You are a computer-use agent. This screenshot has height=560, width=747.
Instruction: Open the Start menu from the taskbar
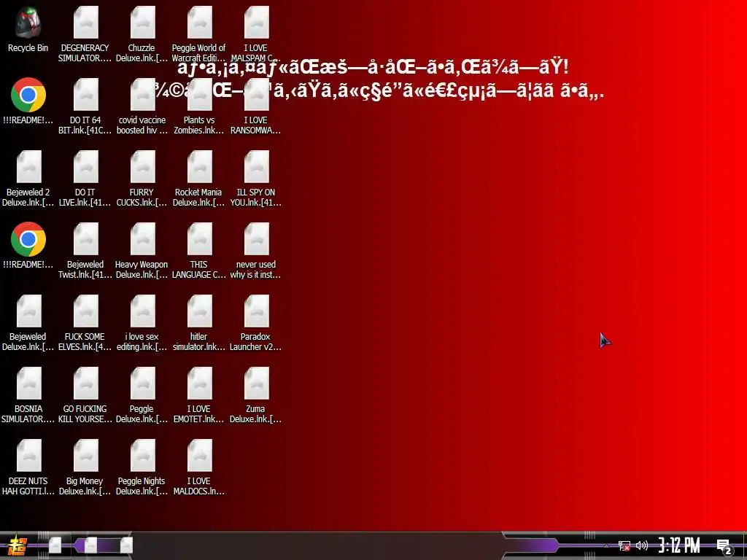pos(18,545)
